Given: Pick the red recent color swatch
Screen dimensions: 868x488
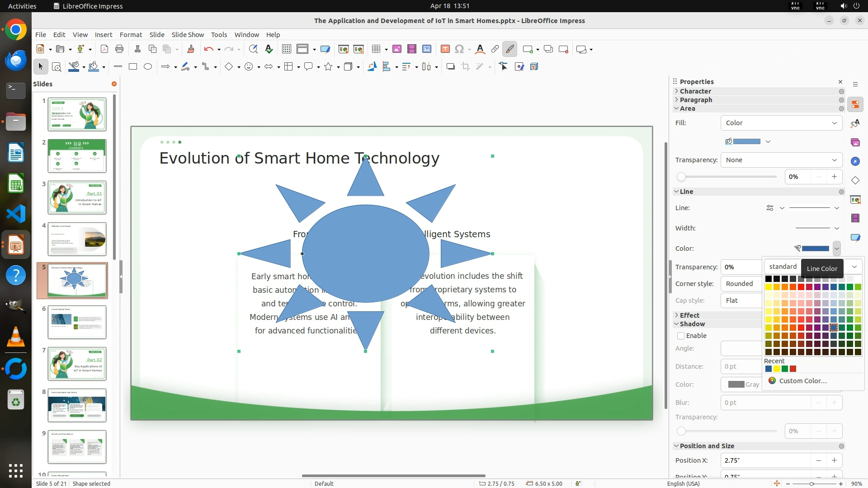Looking at the screenshot, I should (x=793, y=369).
